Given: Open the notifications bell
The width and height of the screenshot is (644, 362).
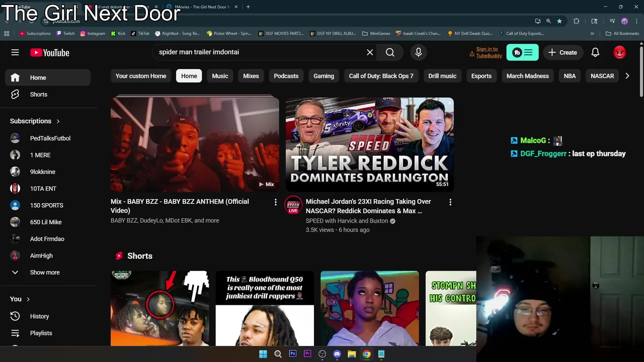Looking at the screenshot, I should (x=595, y=52).
